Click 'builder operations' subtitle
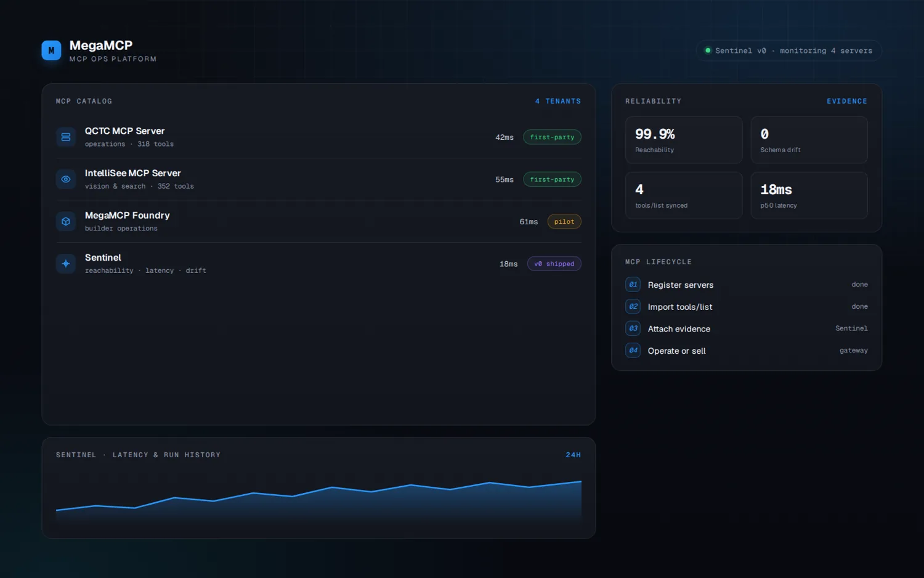The width and height of the screenshot is (924, 578). pyautogui.click(x=121, y=229)
